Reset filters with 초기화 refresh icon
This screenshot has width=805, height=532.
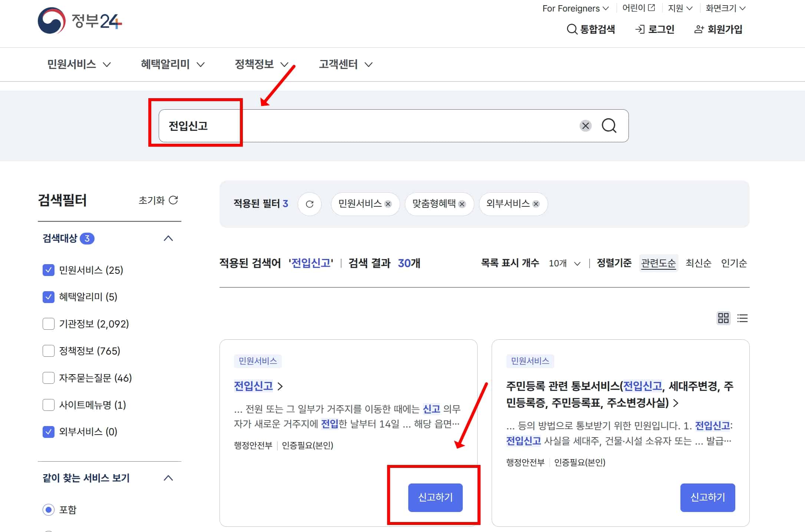pyautogui.click(x=173, y=200)
